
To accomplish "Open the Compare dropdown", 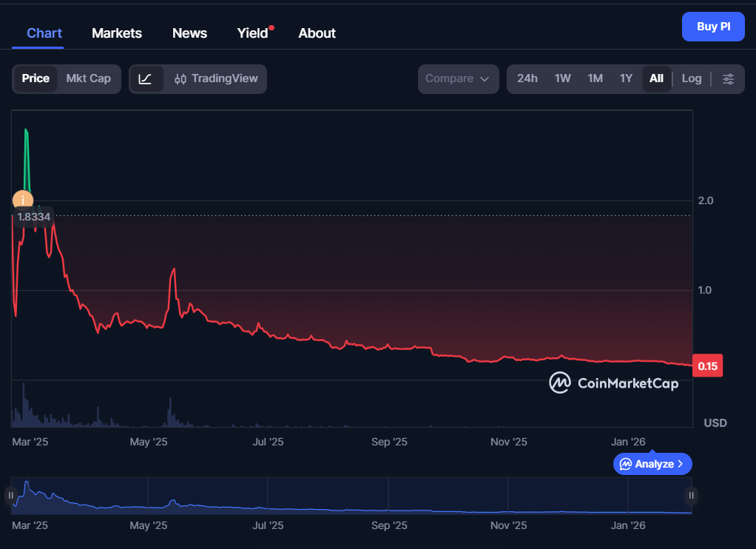I will pyautogui.click(x=458, y=78).
